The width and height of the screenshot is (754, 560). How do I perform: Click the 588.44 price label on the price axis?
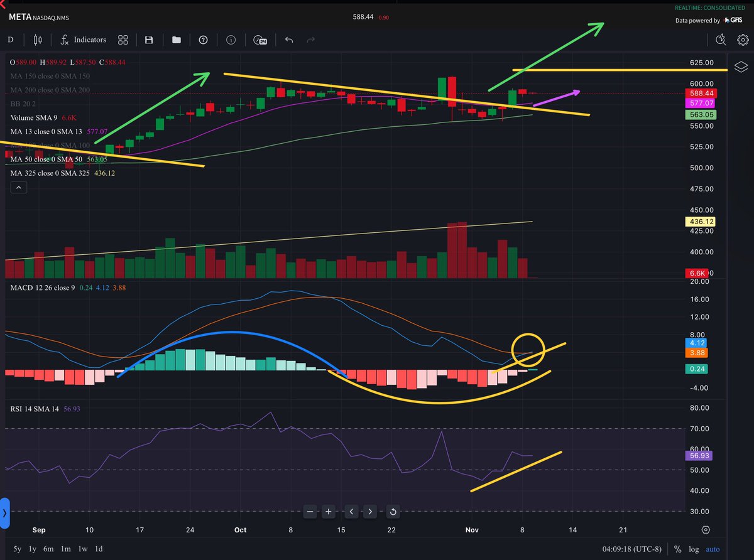700,93
